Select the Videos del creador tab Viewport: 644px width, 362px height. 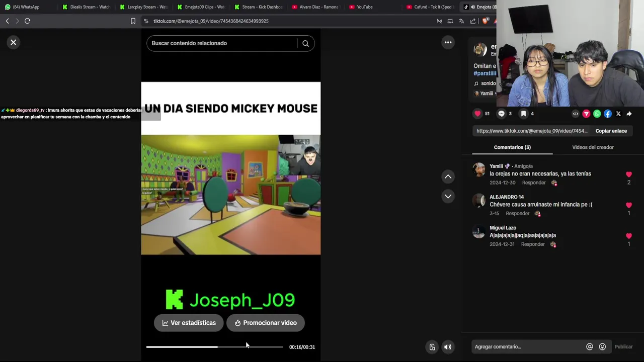(x=593, y=147)
